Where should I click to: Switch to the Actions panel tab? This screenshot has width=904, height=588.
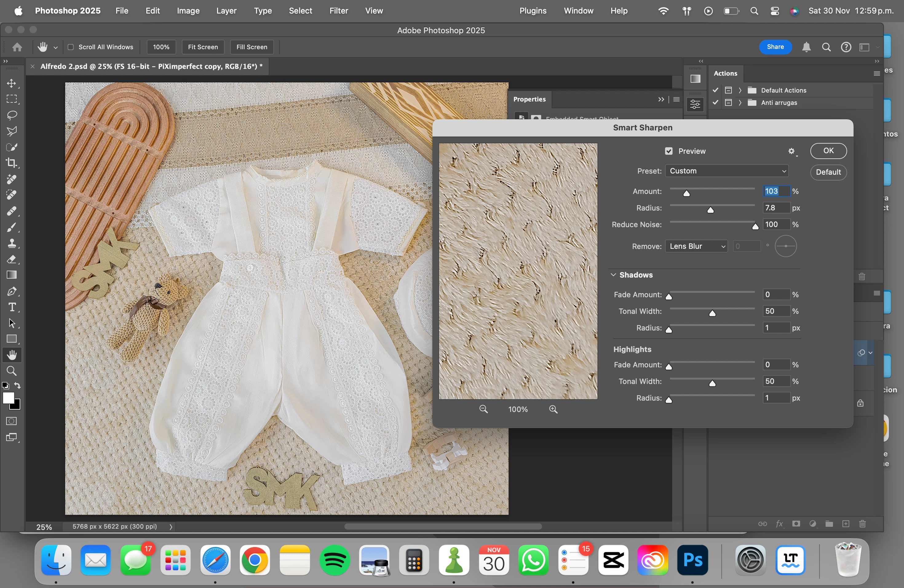(x=725, y=73)
